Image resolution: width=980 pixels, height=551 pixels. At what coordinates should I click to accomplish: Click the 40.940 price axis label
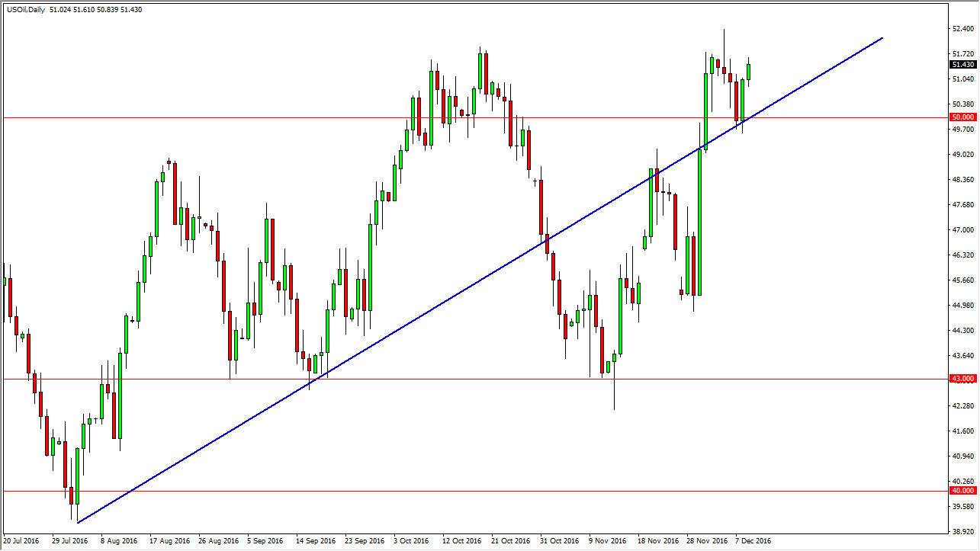(x=963, y=456)
